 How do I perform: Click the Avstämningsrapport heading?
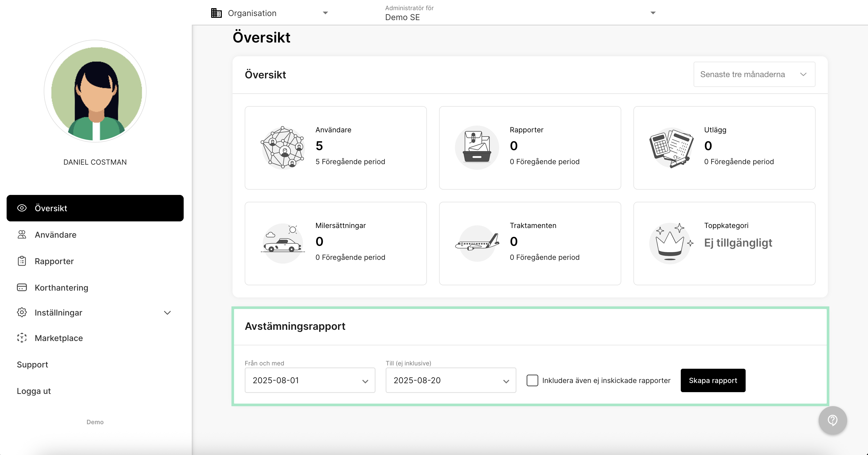(295, 326)
